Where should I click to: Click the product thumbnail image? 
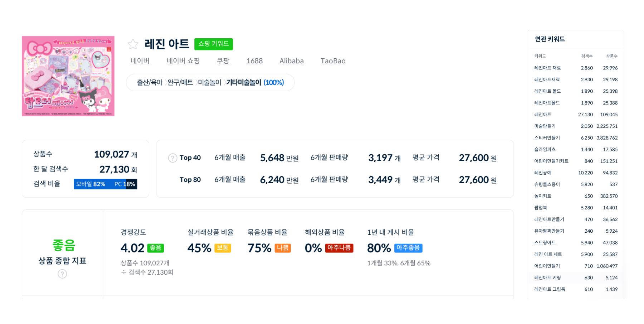point(68,76)
